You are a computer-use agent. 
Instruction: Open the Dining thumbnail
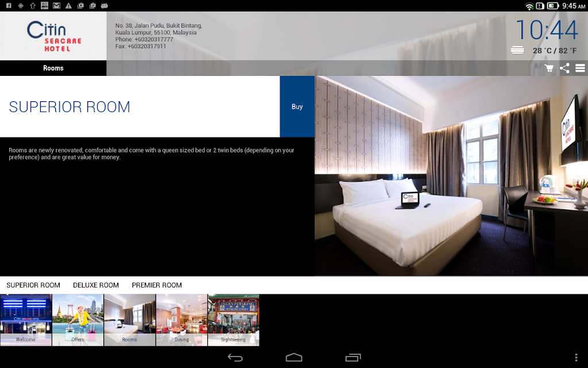coord(181,320)
